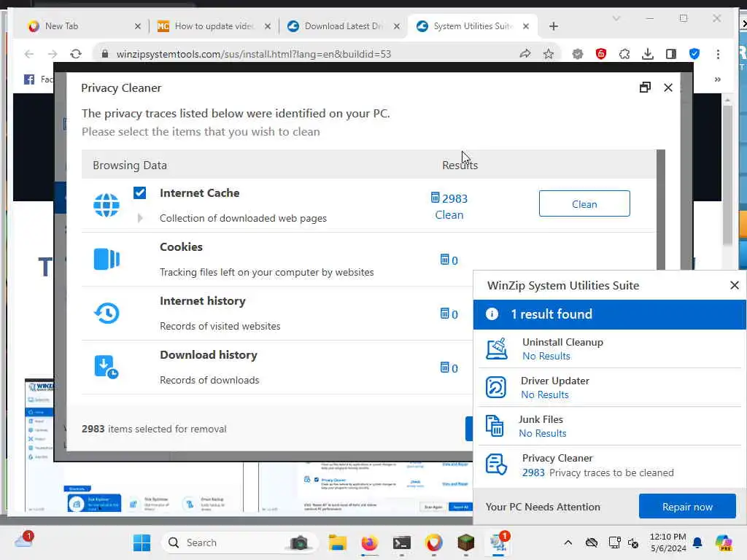Click the Internet Cache globe icon
The width and height of the screenshot is (747, 560).
tap(107, 205)
